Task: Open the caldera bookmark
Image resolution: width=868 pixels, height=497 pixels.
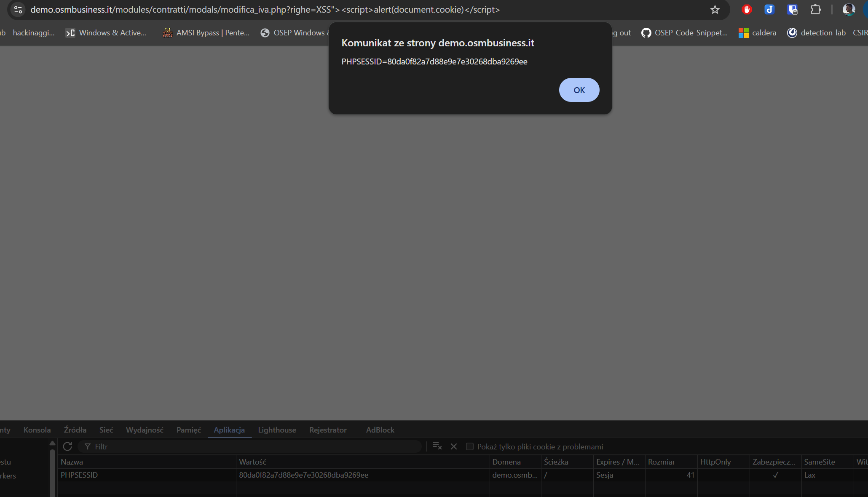Action: coord(758,33)
